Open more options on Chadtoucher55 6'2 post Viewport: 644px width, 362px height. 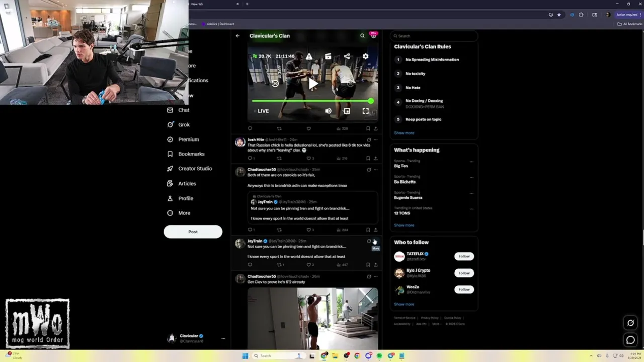pos(375,276)
